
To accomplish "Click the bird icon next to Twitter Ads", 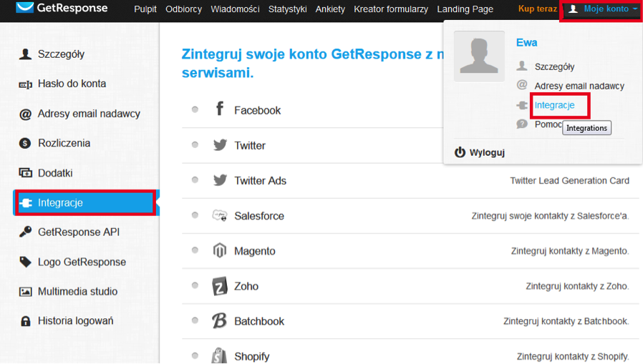I will (x=221, y=179).
